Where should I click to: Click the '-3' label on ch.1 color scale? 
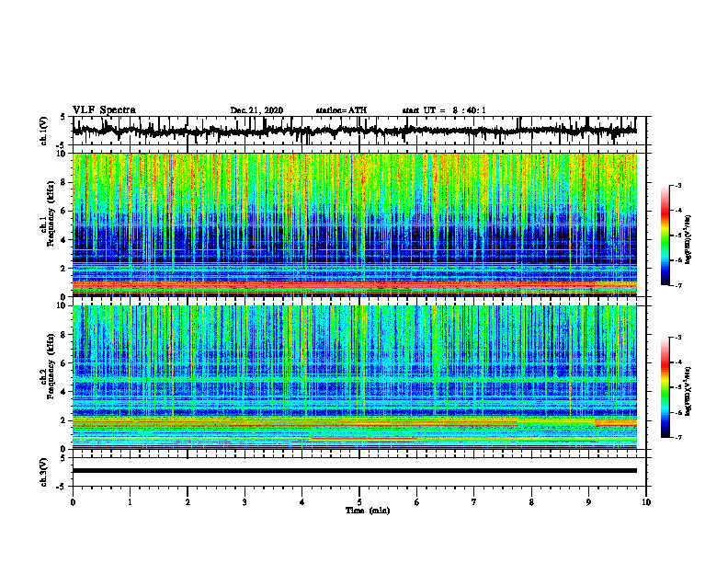678,185
